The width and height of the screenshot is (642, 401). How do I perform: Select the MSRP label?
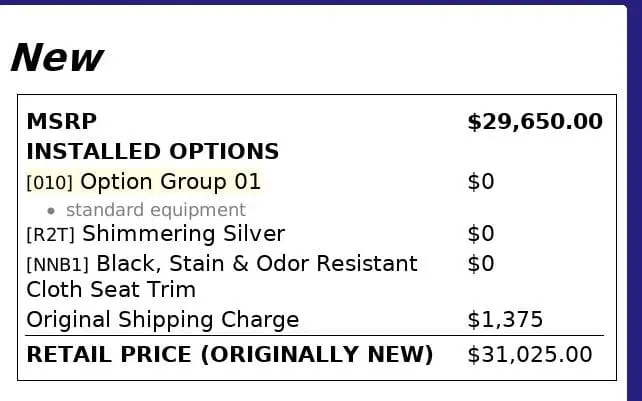[61, 122]
